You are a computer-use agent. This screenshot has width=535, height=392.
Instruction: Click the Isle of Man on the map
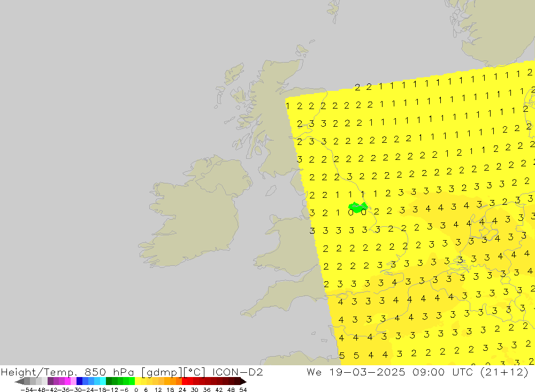pos(271,191)
